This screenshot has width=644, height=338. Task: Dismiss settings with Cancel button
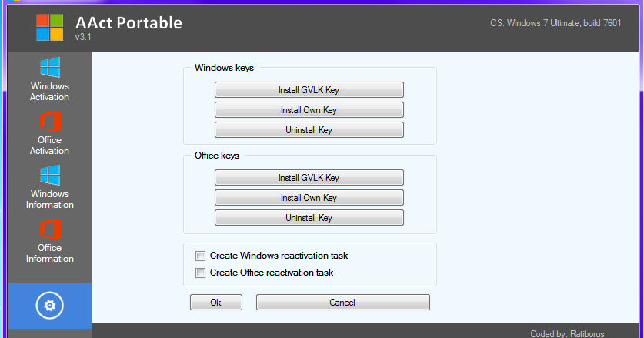tap(343, 303)
